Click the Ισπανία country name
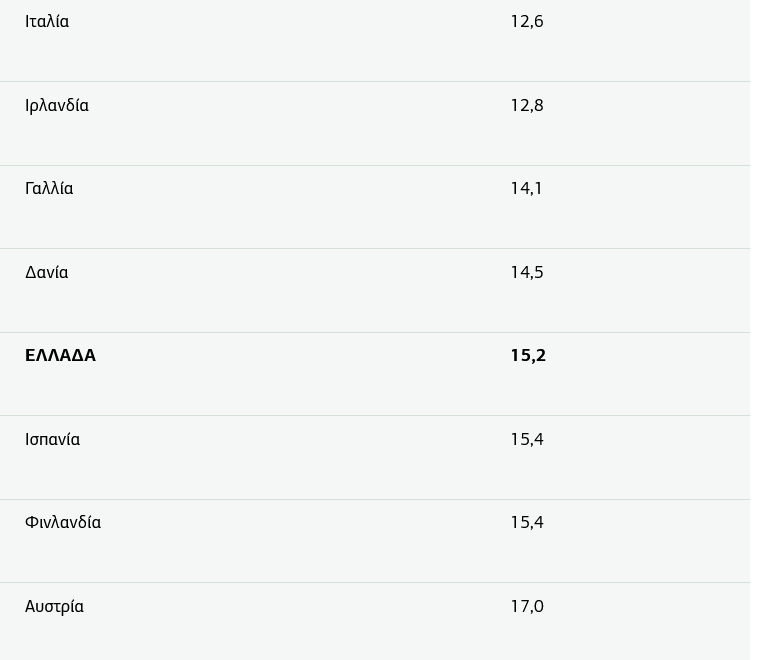Screen dimensions: 757x660 pos(52,440)
